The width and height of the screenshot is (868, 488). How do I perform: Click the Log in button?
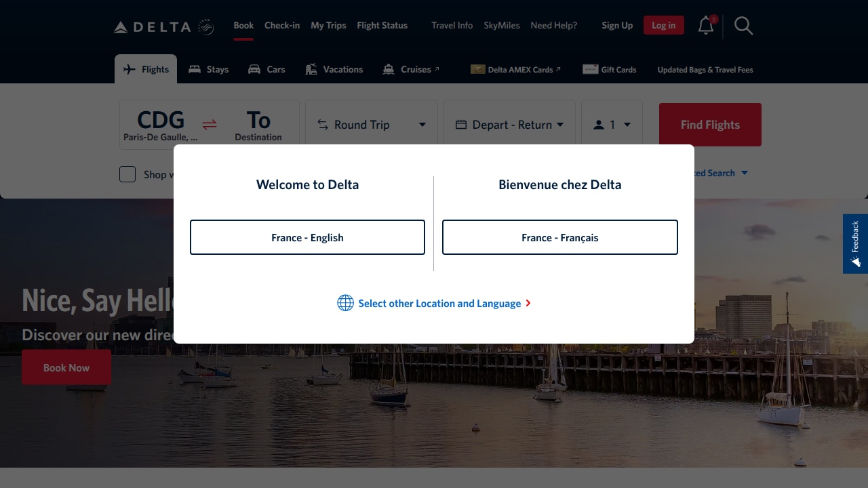click(664, 26)
